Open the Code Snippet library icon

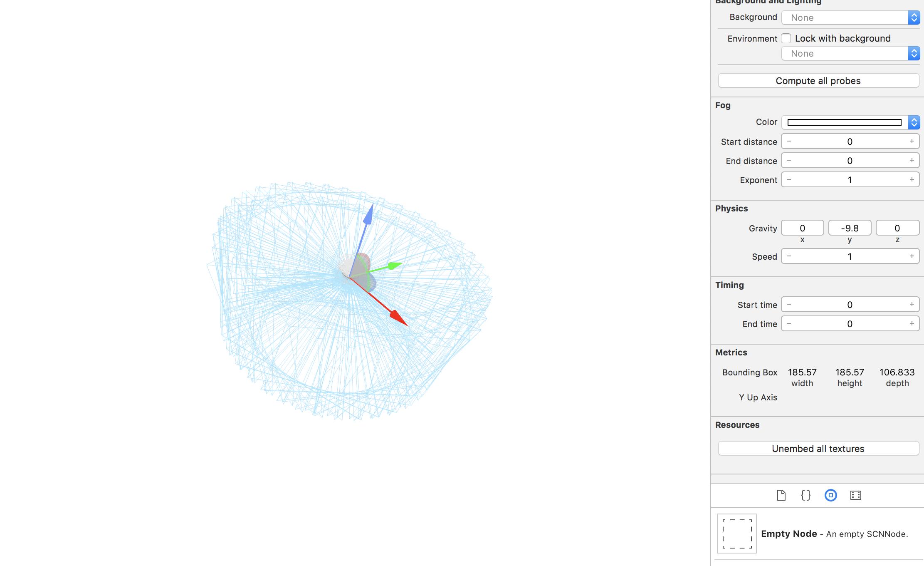805,495
